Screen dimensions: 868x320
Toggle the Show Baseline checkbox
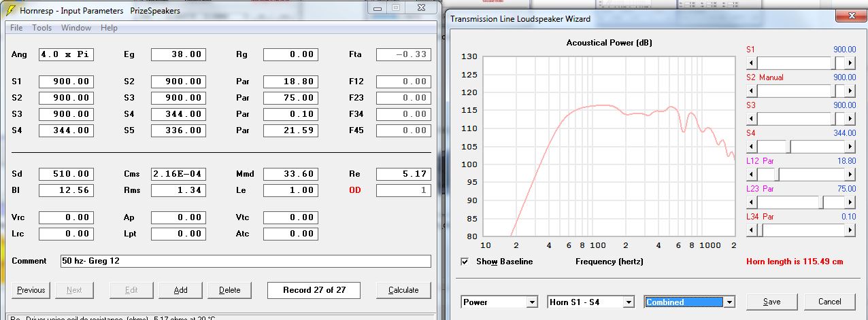pyautogui.click(x=465, y=262)
